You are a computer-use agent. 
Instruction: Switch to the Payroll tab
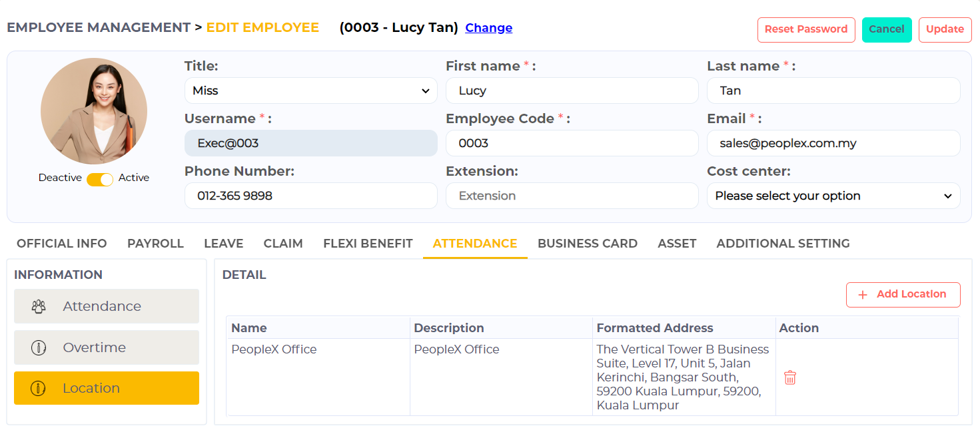pos(155,244)
